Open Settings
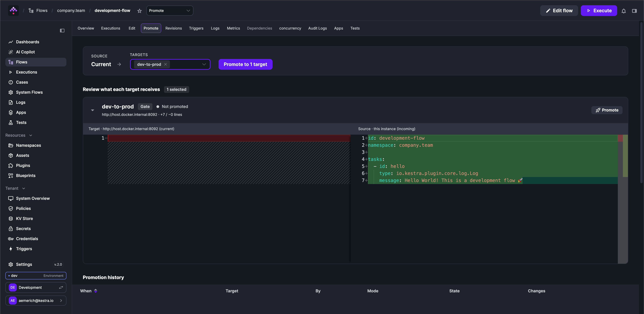Screen dimensions: 644x314 (x=24, y=264)
